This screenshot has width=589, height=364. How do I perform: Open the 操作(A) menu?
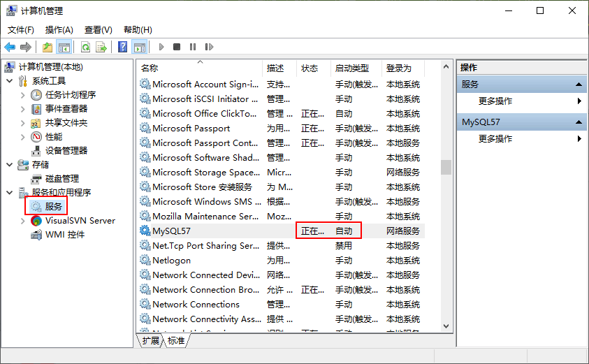[x=59, y=30]
